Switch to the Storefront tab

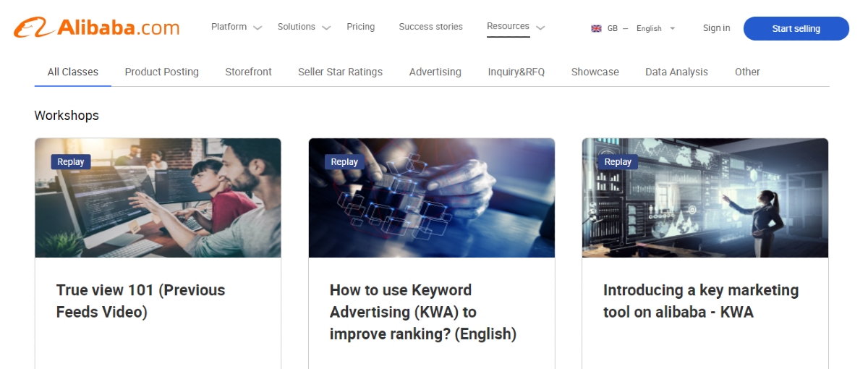(248, 72)
